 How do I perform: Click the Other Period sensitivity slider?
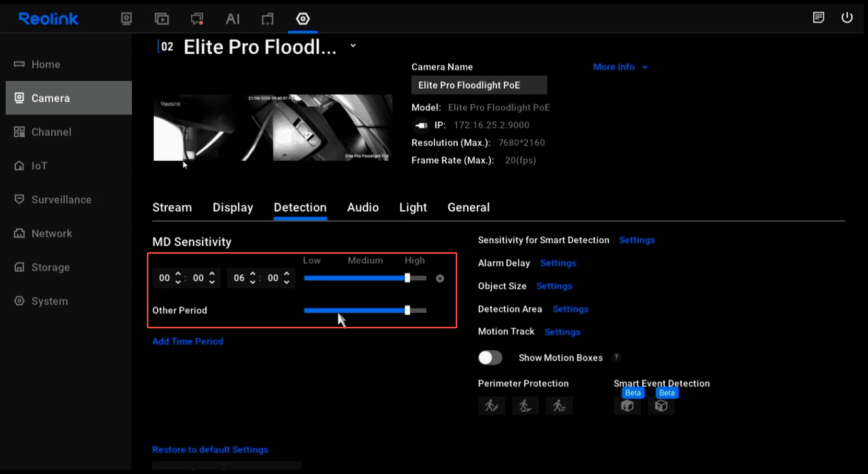pos(365,311)
